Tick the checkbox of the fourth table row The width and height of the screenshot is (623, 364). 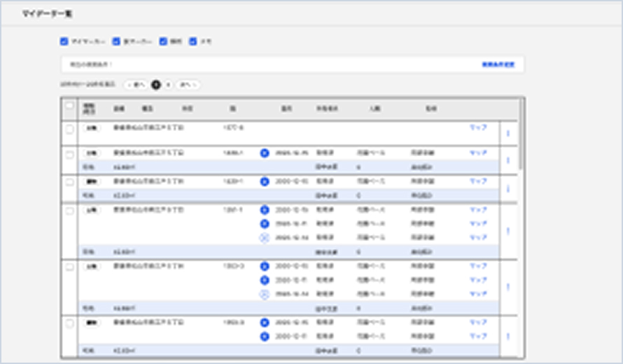pos(69,211)
